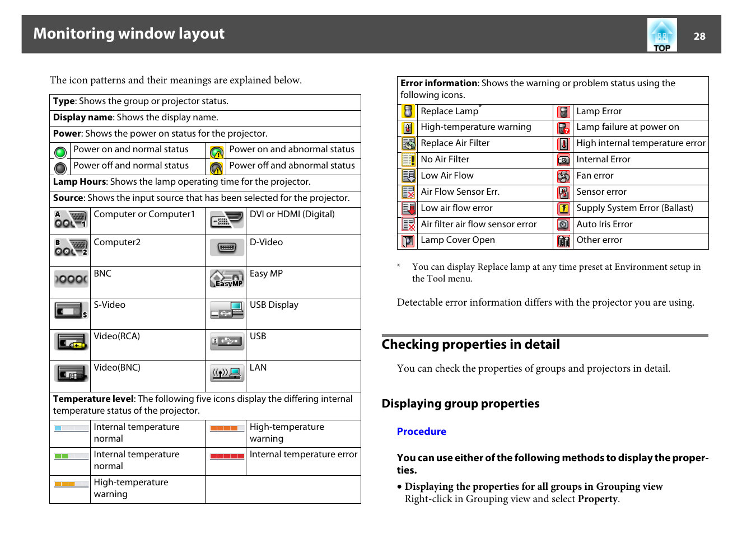Click the No Air Filter icon
The width and height of the screenshot is (756, 534).
point(408,160)
